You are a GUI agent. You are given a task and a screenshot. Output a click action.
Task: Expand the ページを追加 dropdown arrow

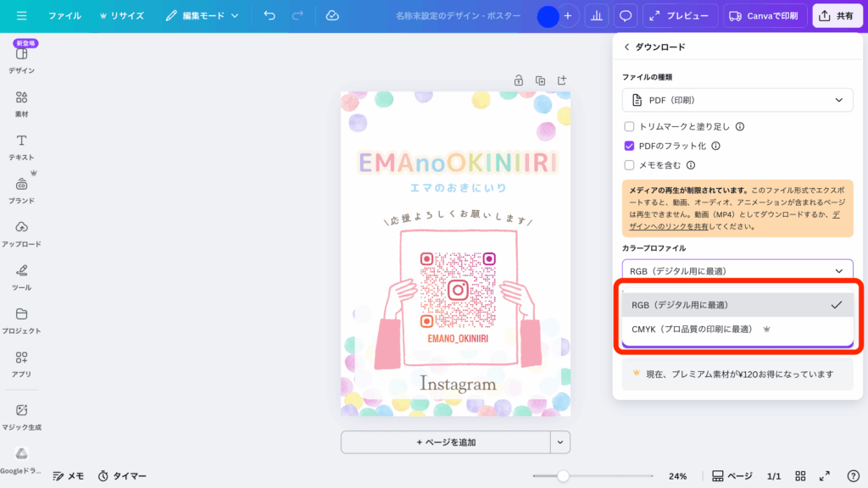(559, 441)
